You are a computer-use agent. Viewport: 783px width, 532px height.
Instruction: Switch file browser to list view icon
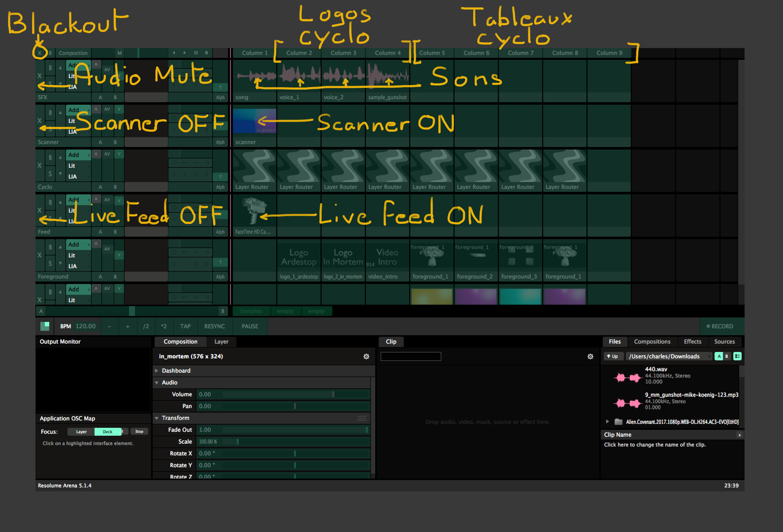tap(737, 356)
